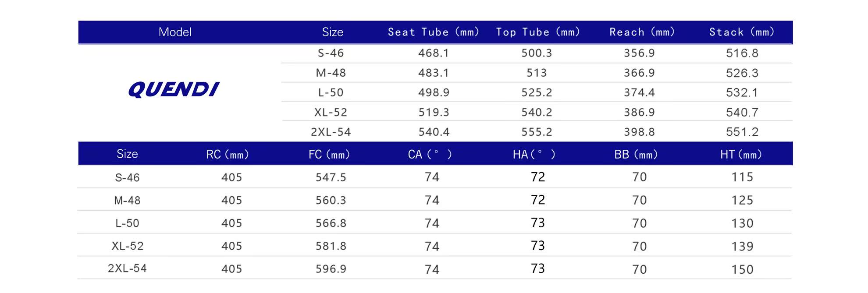
Task: Click the FC (mm) column header
Action: pyautogui.click(x=329, y=154)
